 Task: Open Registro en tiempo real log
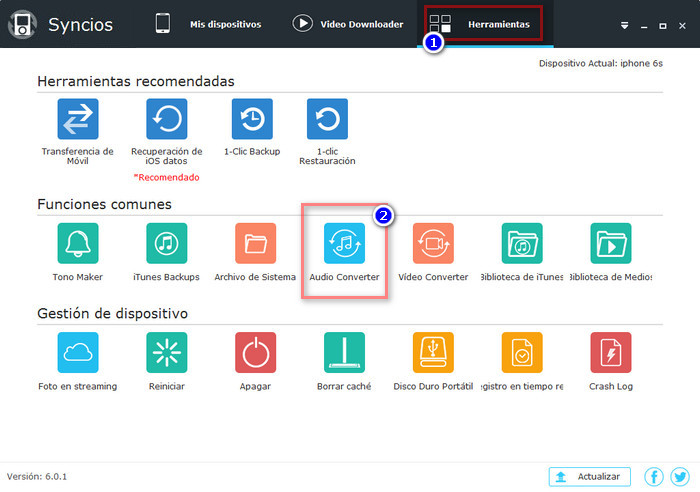tap(522, 352)
